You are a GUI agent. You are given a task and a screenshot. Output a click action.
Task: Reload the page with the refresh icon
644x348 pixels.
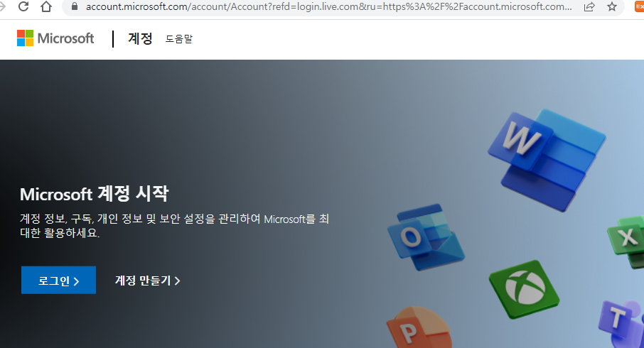tap(23, 6)
